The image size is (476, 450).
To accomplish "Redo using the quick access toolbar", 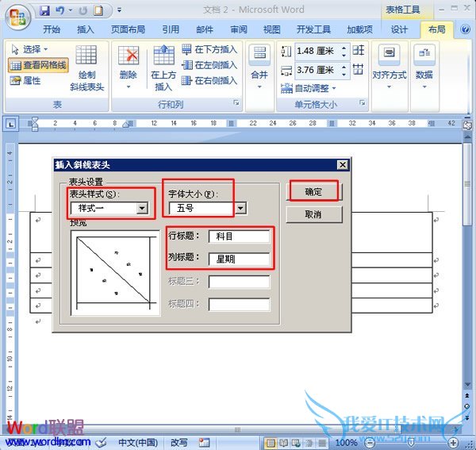I will (83, 11).
